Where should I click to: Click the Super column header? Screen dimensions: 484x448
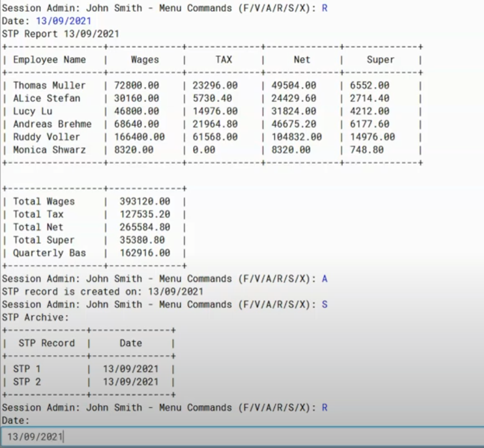pos(381,60)
